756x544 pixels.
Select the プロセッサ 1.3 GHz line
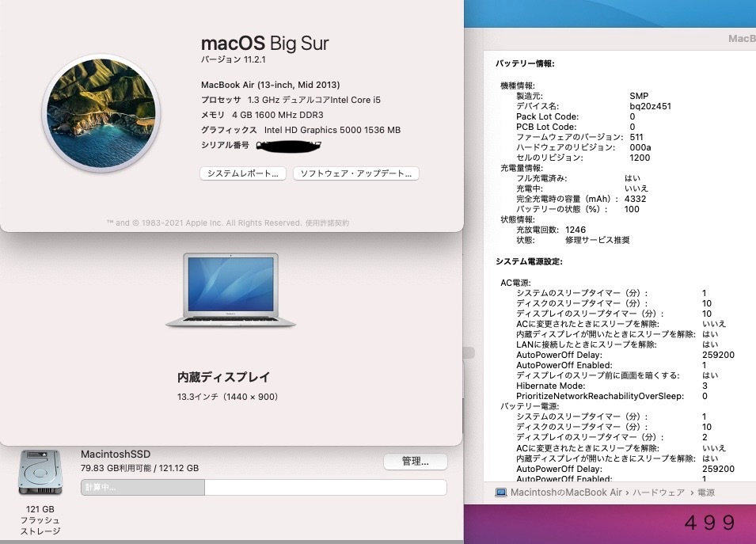pos(291,100)
